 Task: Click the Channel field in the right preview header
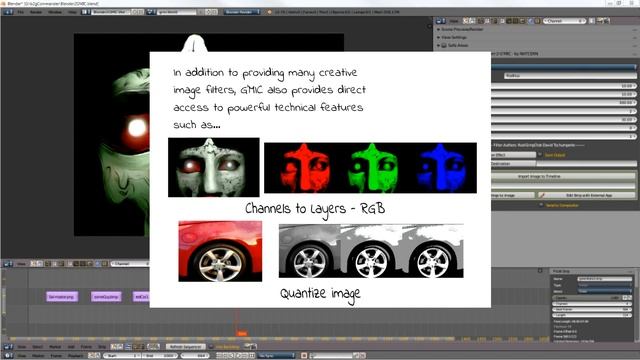coord(565,21)
